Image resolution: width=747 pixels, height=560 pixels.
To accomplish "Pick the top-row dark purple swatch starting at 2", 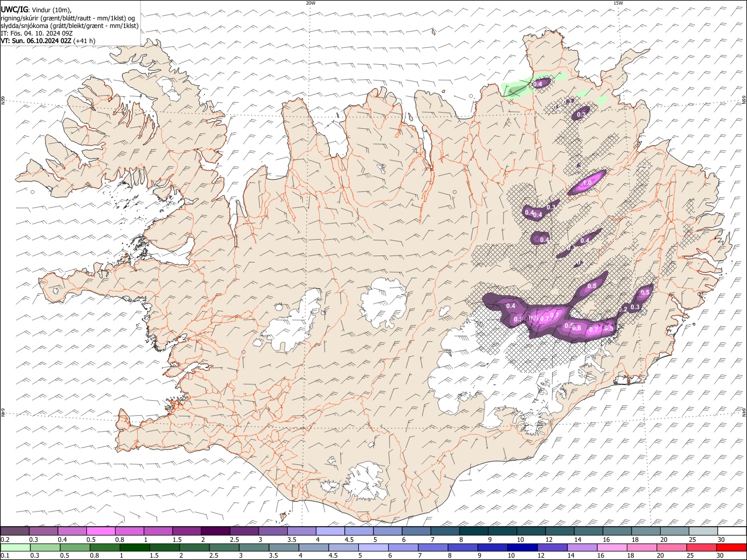I will pos(215,531).
